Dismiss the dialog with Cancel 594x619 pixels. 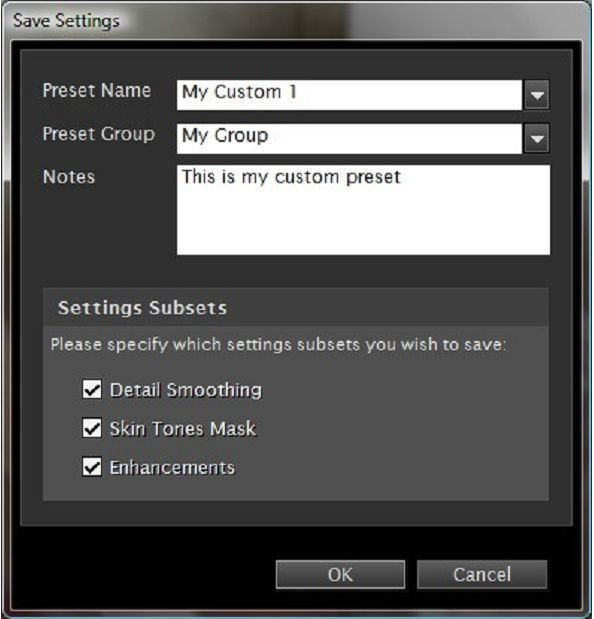[482, 574]
